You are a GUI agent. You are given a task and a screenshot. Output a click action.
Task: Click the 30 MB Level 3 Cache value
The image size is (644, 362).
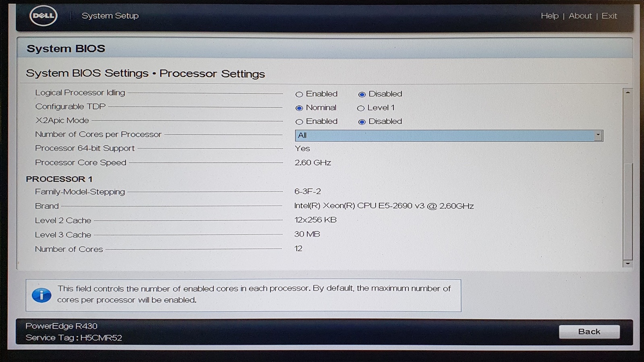click(x=307, y=234)
